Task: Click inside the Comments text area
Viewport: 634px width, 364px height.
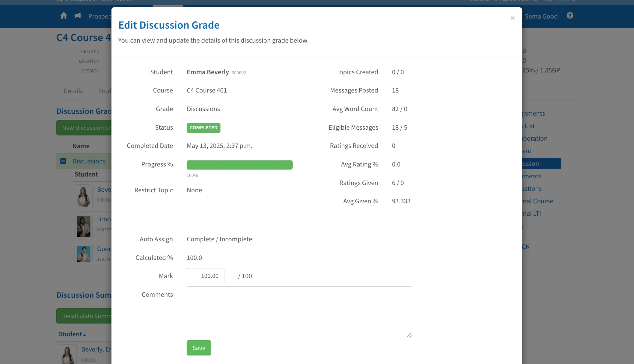Action: [x=299, y=312]
